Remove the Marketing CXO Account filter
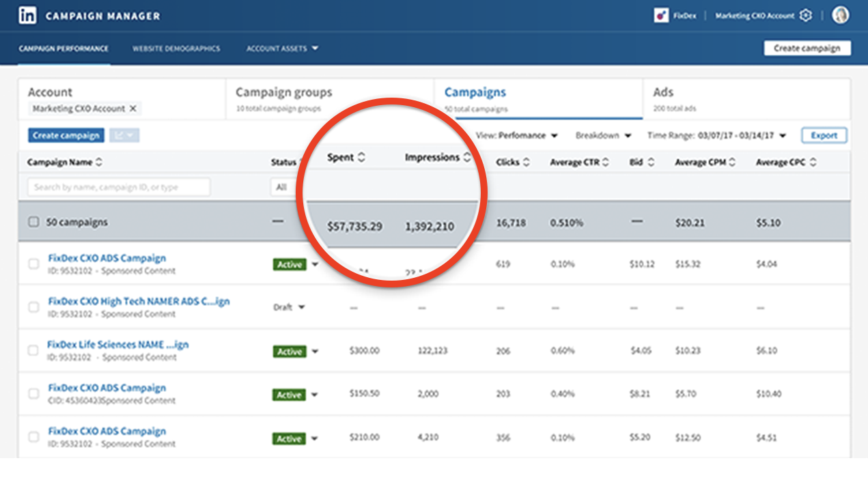This screenshot has width=868, height=482. coord(133,109)
